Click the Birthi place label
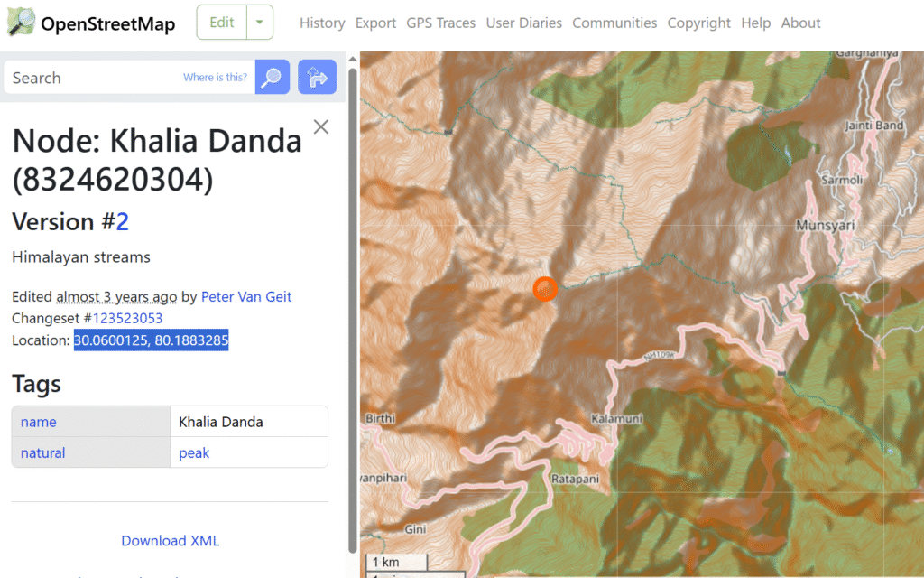The height and width of the screenshot is (578, 924). [x=380, y=418]
